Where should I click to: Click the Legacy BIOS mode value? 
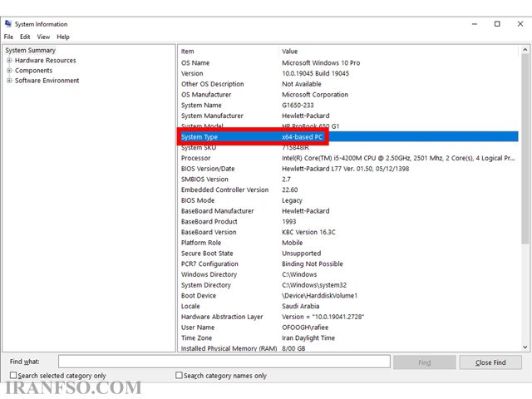pos(292,200)
